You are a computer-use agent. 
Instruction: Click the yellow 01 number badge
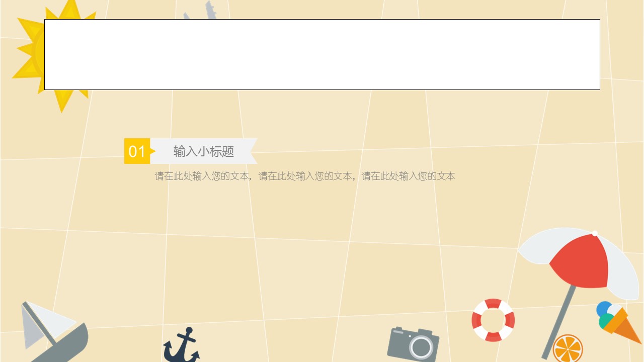(137, 151)
